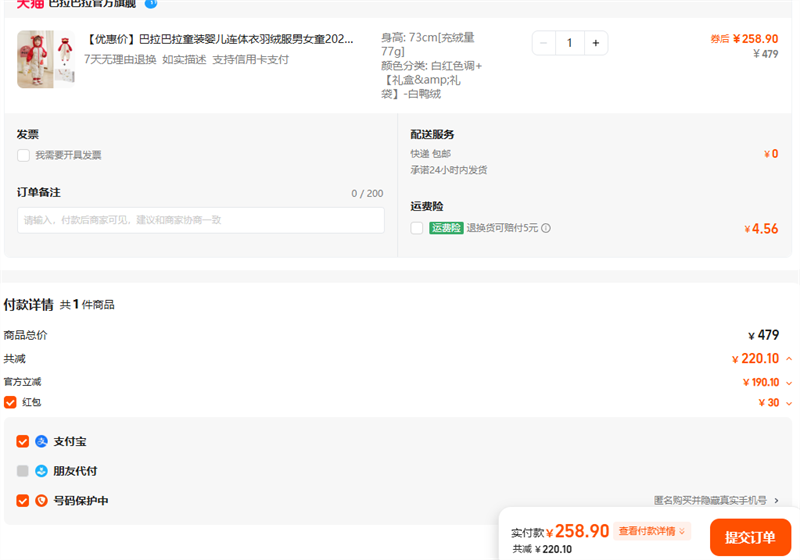Viewport: 800px width, 560px height.
Task: Increase quantity with the plus button
Action: point(595,43)
